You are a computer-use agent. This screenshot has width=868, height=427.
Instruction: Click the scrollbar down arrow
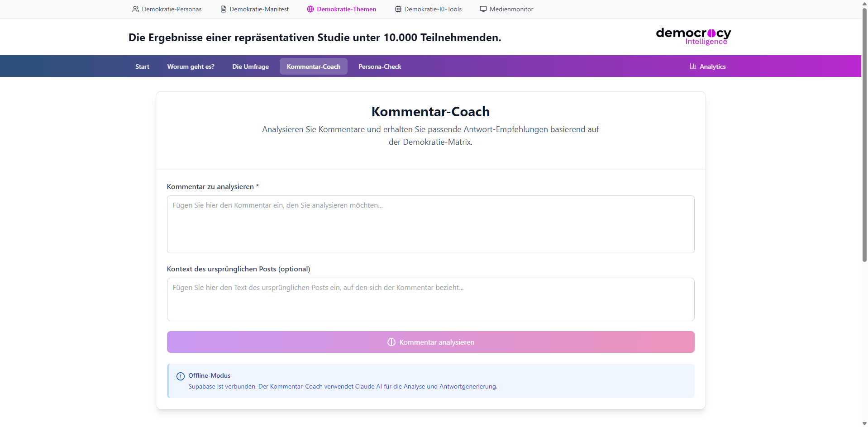864,423
